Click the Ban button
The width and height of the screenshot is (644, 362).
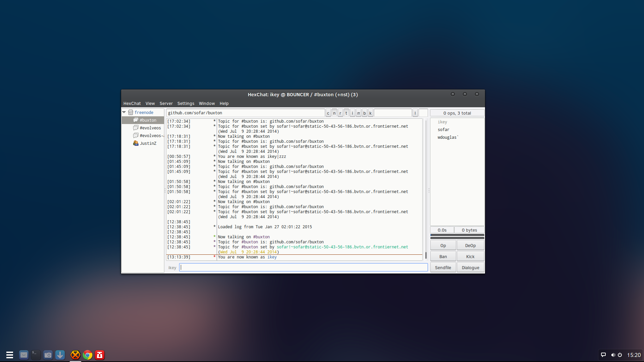point(443,256)
